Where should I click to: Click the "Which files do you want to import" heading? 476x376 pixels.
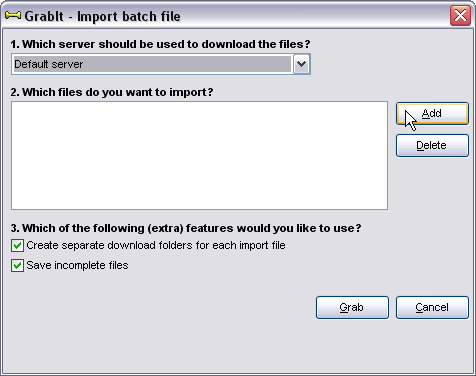coord(112,92)
